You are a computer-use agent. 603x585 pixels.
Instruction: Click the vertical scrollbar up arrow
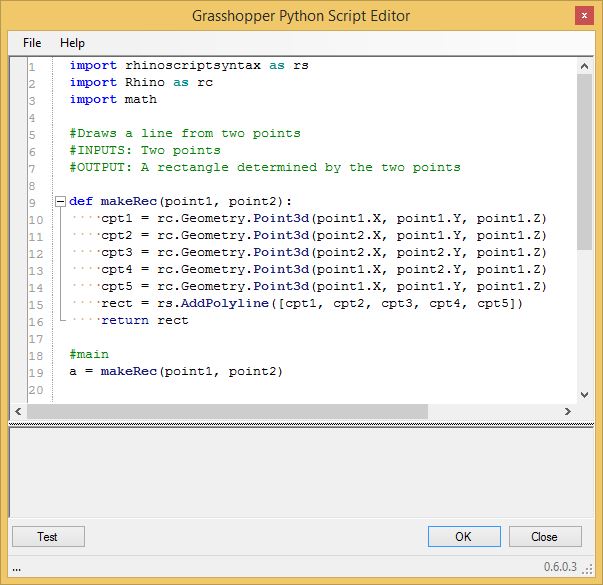coord(585,66)
